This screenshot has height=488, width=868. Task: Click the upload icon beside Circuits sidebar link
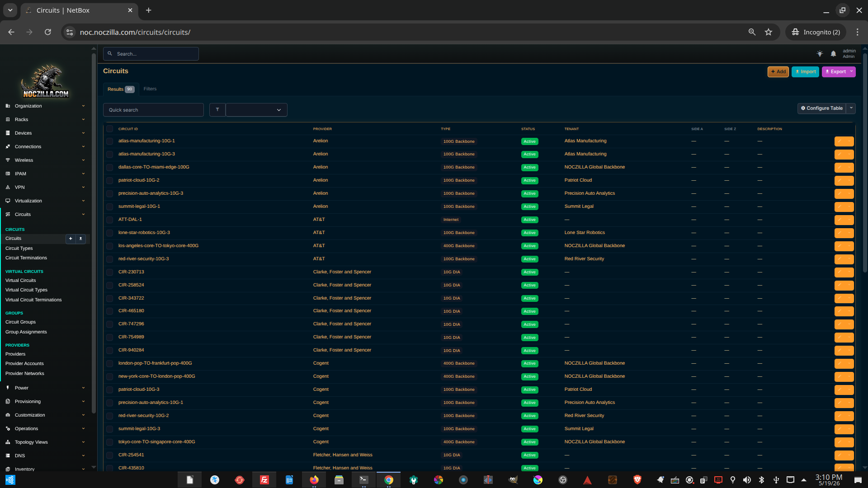[81, 239]
